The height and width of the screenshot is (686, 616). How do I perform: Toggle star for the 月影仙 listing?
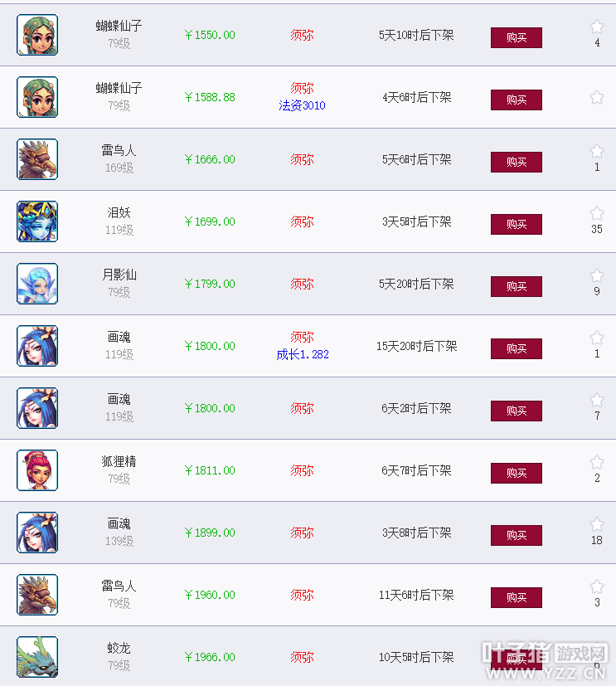[597, 275]
